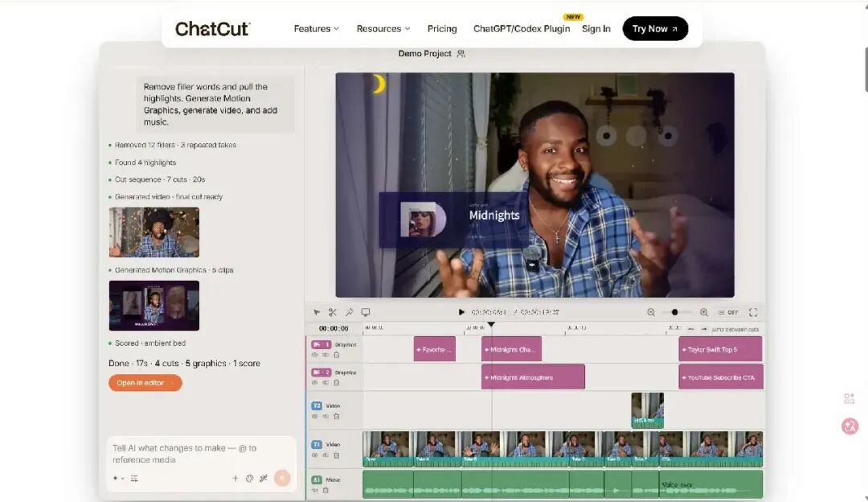
Task: Delete the A1 Music track
Action: pyautogui.click(x=325, y=490)
